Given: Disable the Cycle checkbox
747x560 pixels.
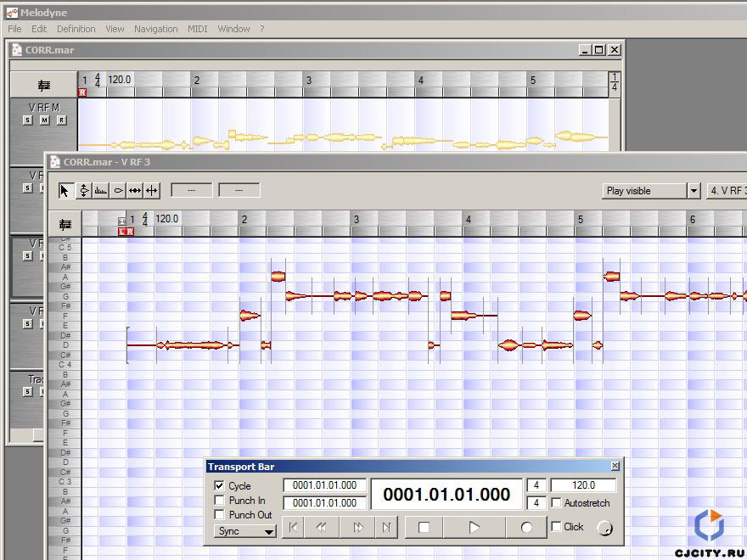Looking at the screenshot, I should (x=219, y=486).
